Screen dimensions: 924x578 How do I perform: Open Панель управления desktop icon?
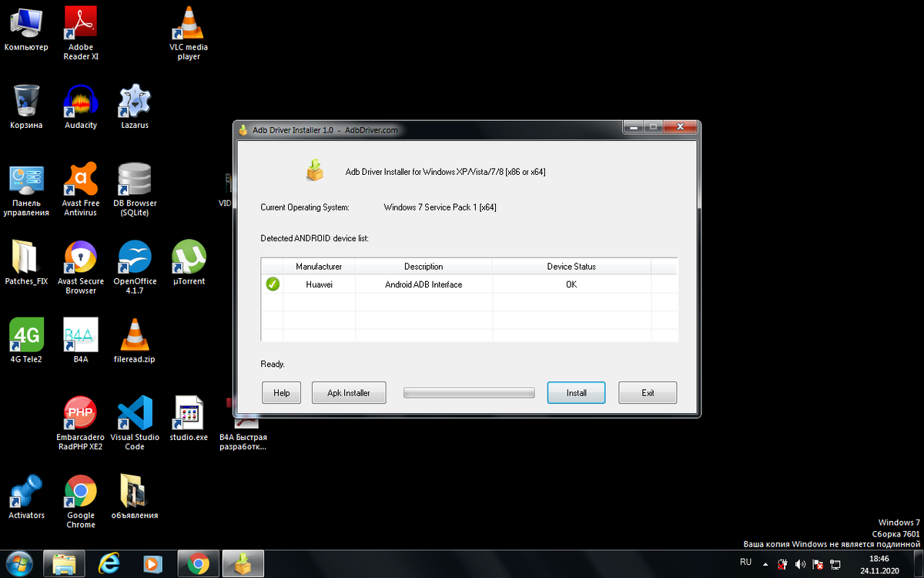pos(26,190)
